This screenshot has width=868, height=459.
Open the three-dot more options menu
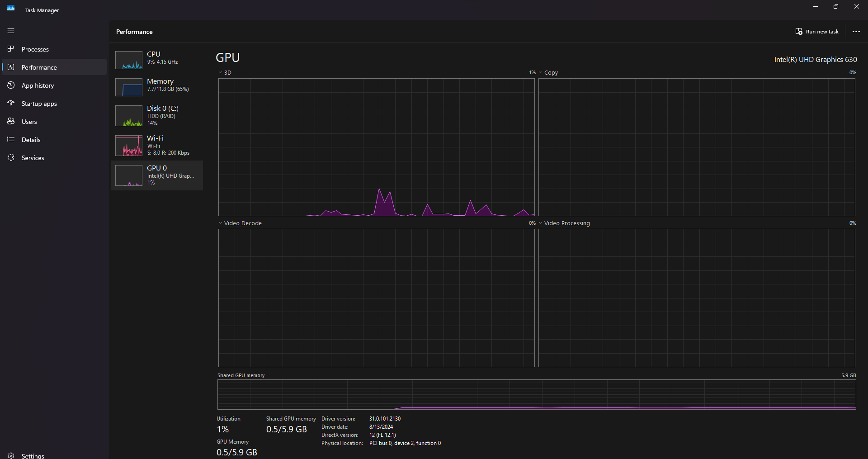[x=856, y=32]
